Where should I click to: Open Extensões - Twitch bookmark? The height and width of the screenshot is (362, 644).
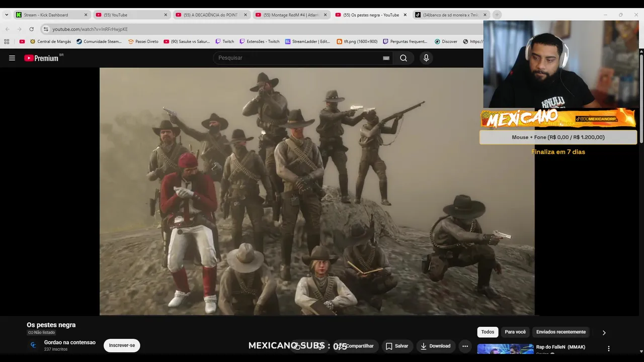pos(259,42)
